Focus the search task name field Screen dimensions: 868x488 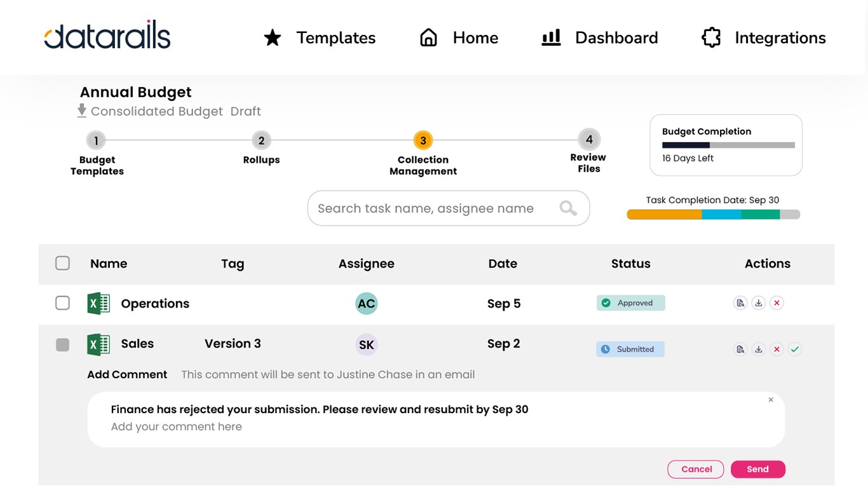tap(426, 208)
